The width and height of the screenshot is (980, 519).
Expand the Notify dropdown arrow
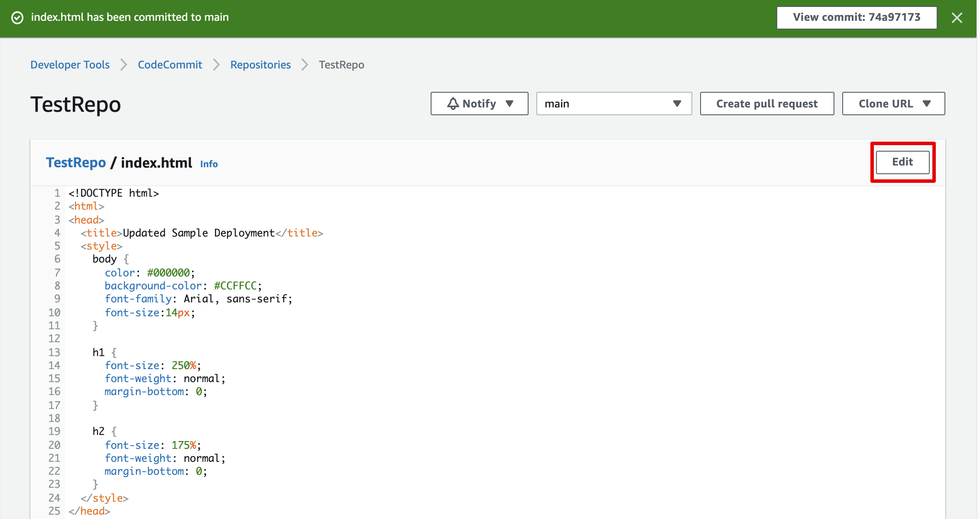point(509,104)
